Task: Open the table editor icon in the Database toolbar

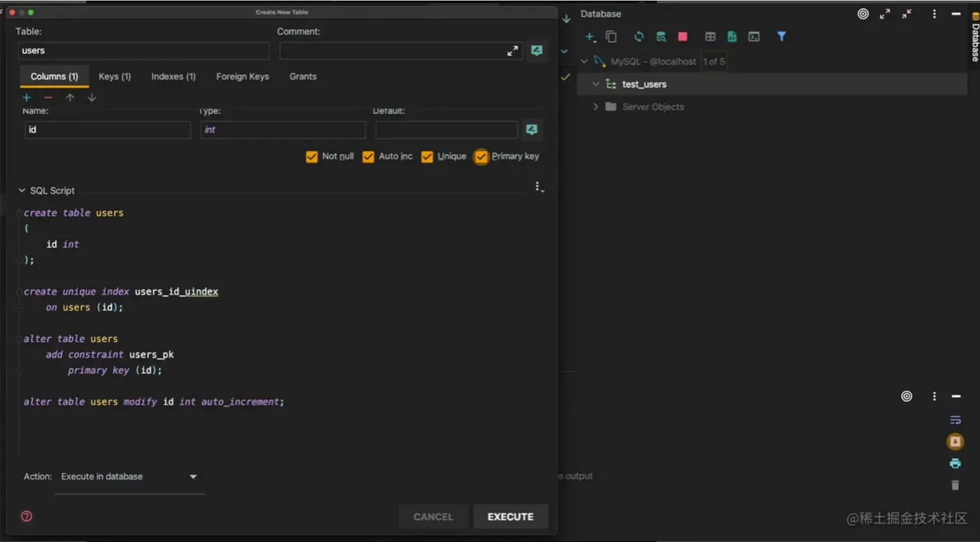Action: (710, 36)
